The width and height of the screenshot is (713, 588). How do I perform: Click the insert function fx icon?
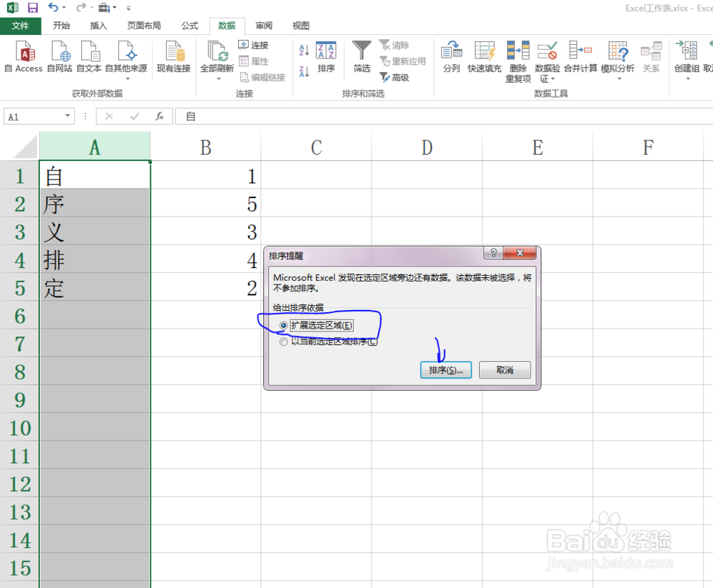160,116
